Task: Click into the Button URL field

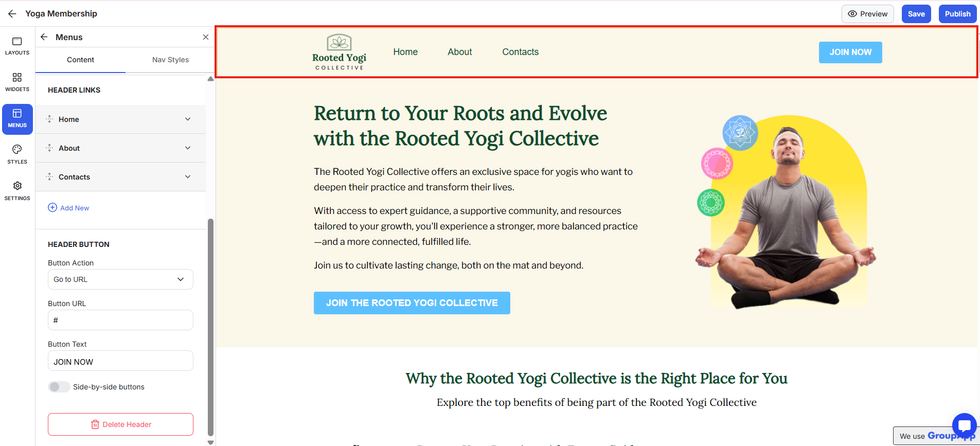Action: (x=120, y=320)
